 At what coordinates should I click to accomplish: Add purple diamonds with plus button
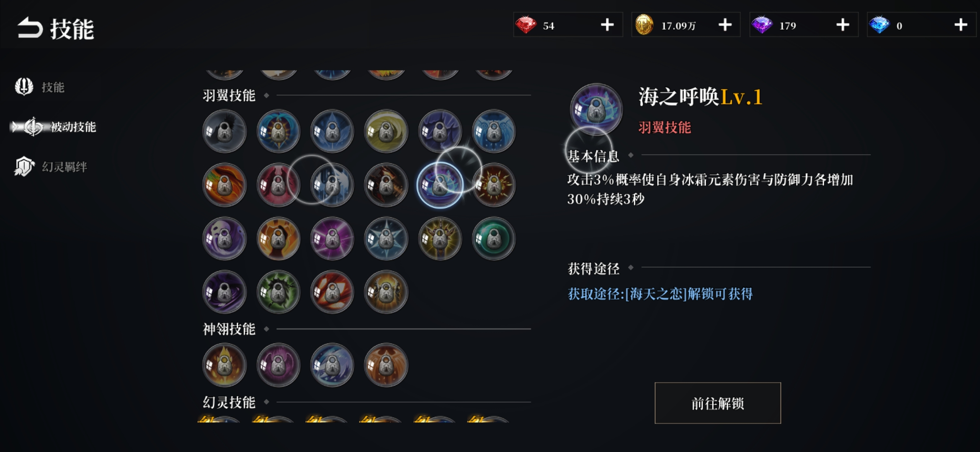(843, 25)
